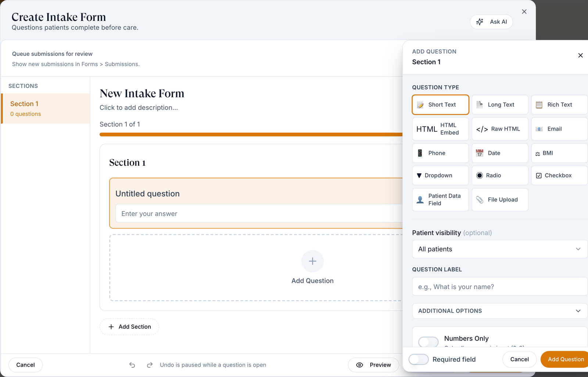Screen dimensions: 588x377
Task: Cancel the Add Question panel
Action: click(519, 359)
